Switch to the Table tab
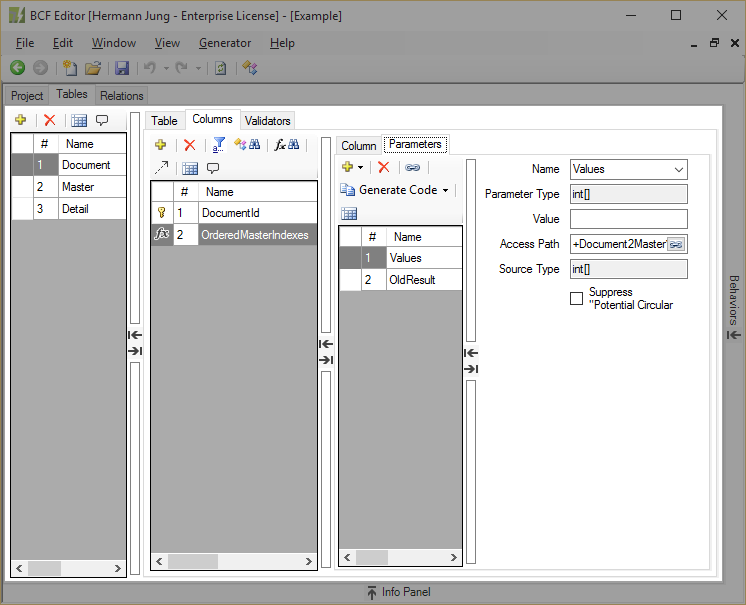 click(164, 121)
